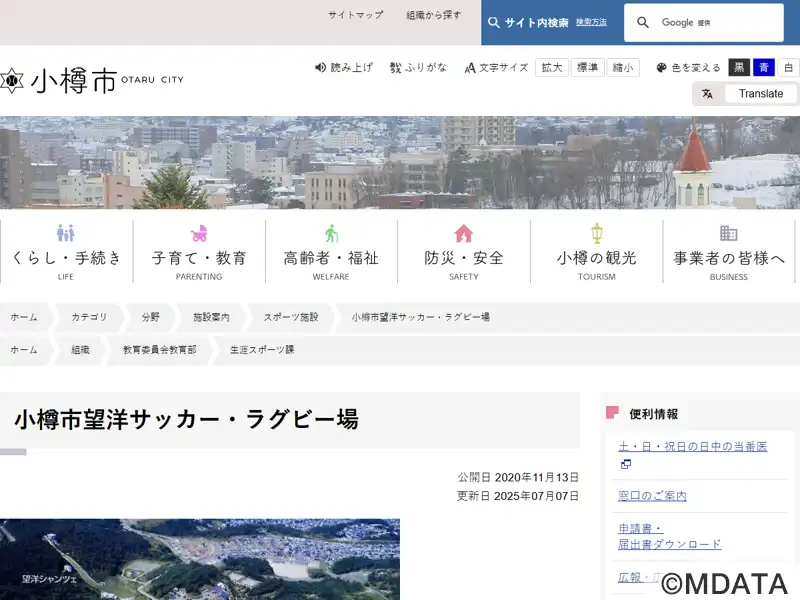Screen dimensions: 800x600
Task: Click the Translate language icon
Action: pos(708,94)
